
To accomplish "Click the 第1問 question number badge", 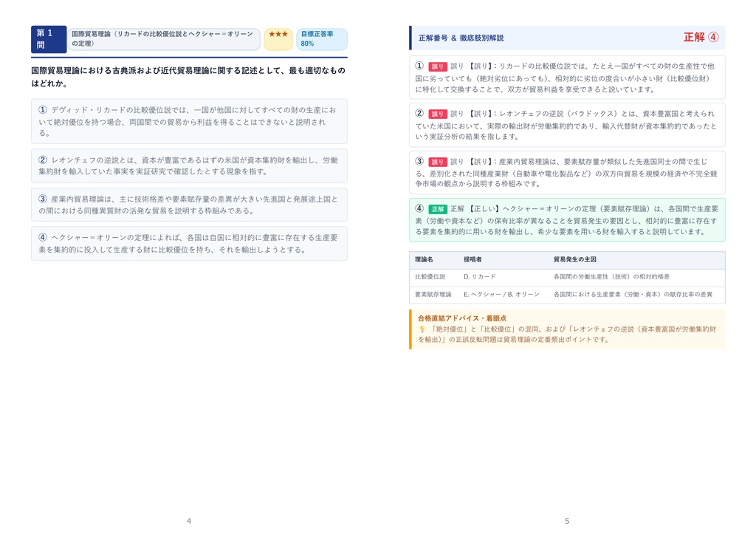I will tap(49, 39).
